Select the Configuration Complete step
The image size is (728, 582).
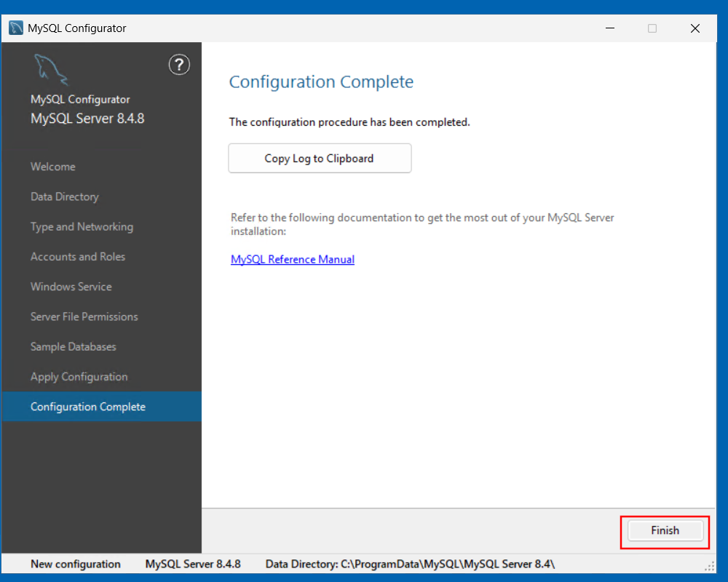click(102, 407)
